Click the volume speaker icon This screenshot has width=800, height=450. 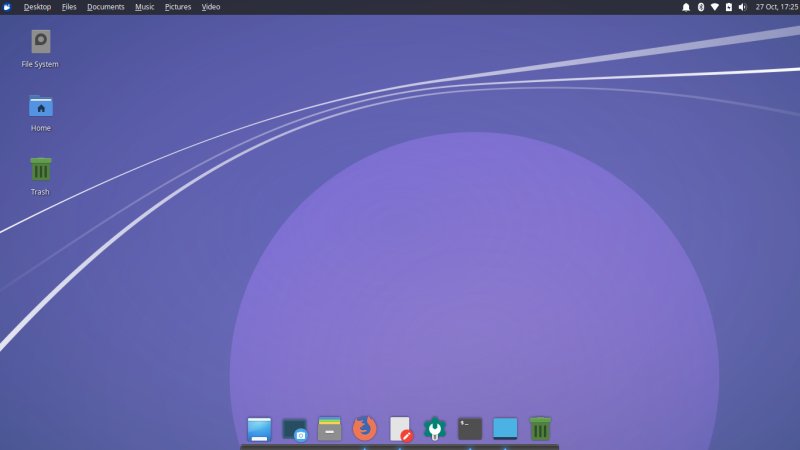coord(742,7)
